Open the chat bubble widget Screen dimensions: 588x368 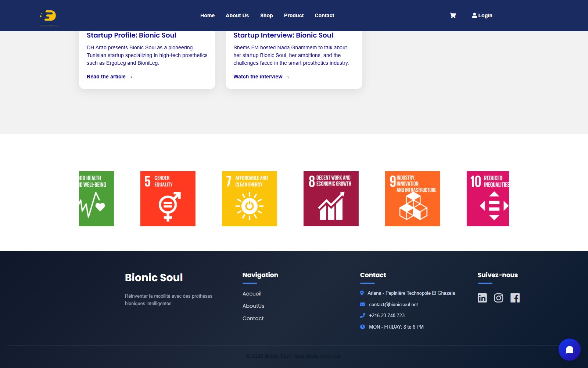(x=570, y=350)
